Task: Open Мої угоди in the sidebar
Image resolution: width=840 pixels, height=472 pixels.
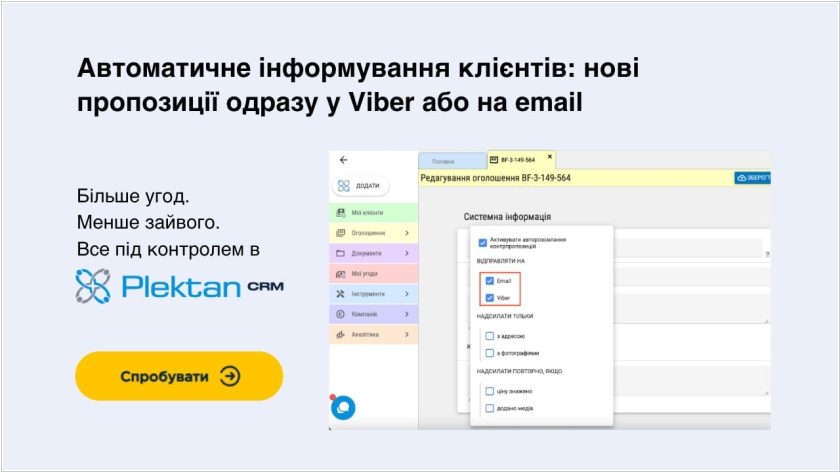Action: tap(373, 274)
